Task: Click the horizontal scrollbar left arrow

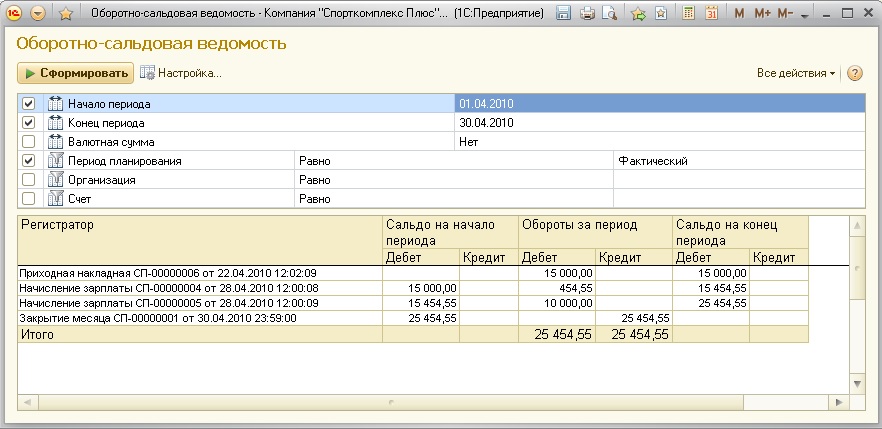Action: coord(28,402)
